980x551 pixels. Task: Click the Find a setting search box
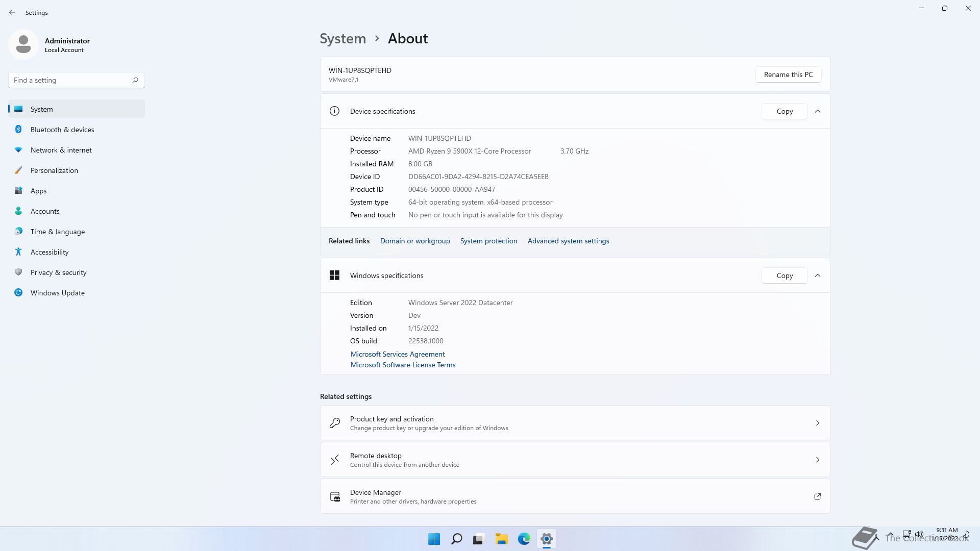[71, 80]
